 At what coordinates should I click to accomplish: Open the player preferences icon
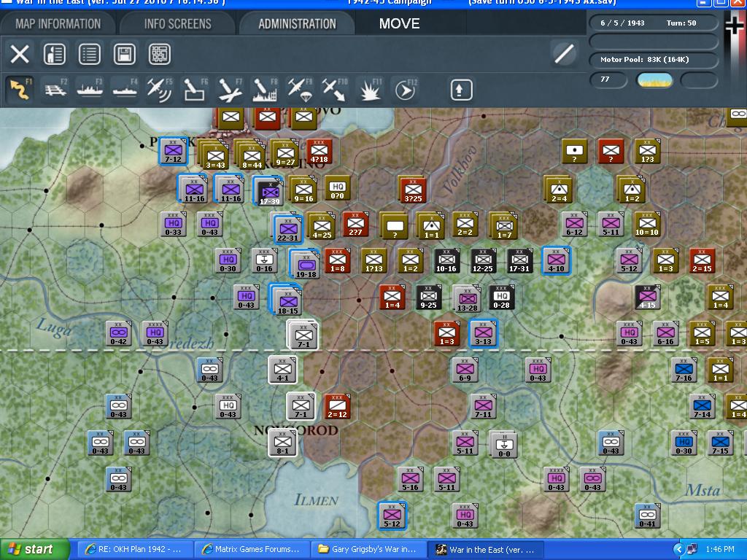coord(54,54)
